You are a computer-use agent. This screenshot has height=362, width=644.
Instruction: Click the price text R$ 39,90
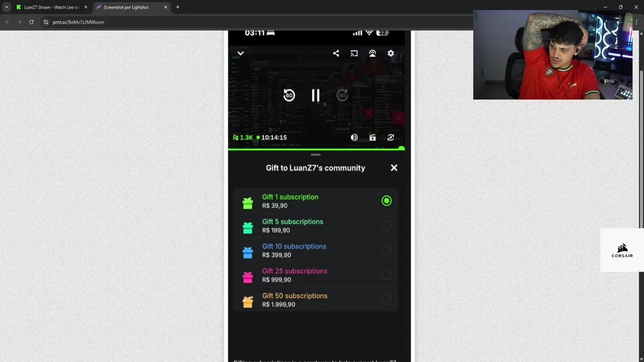point(275,206)
